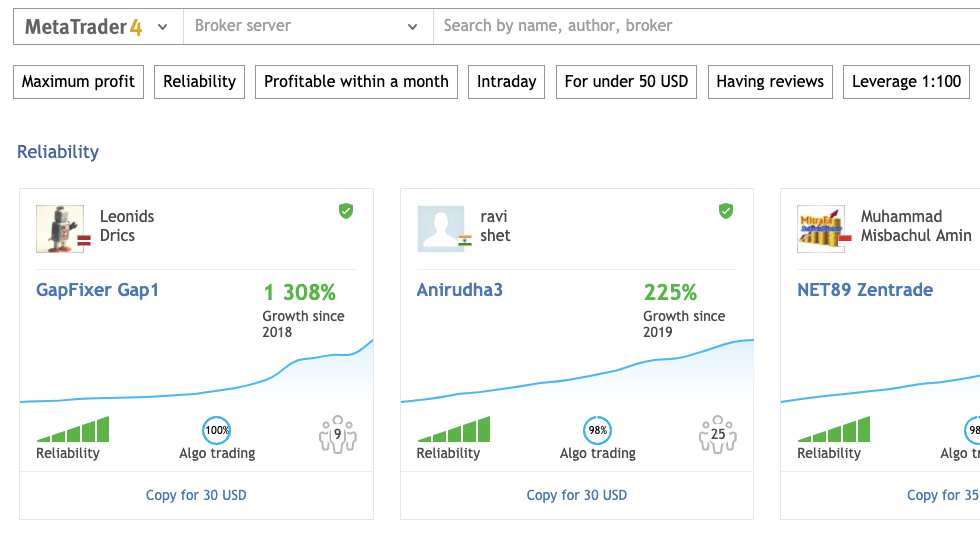
Task: Open the Reliability section heading link
Action: click(x=58, y=152)
